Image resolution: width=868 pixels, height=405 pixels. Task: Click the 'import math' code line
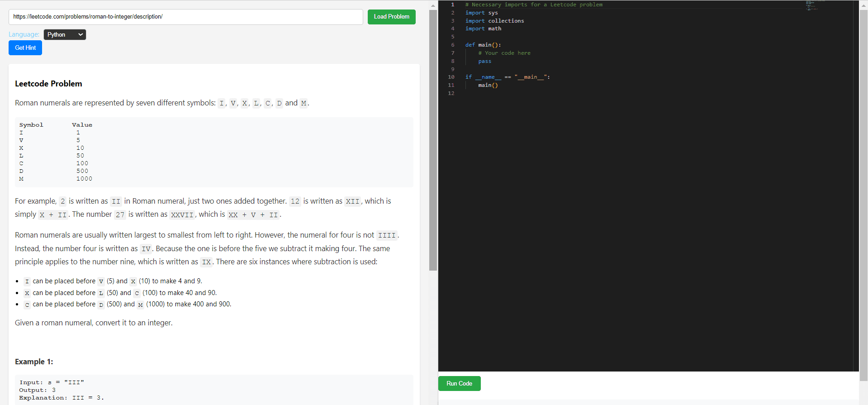click(483, 29)
